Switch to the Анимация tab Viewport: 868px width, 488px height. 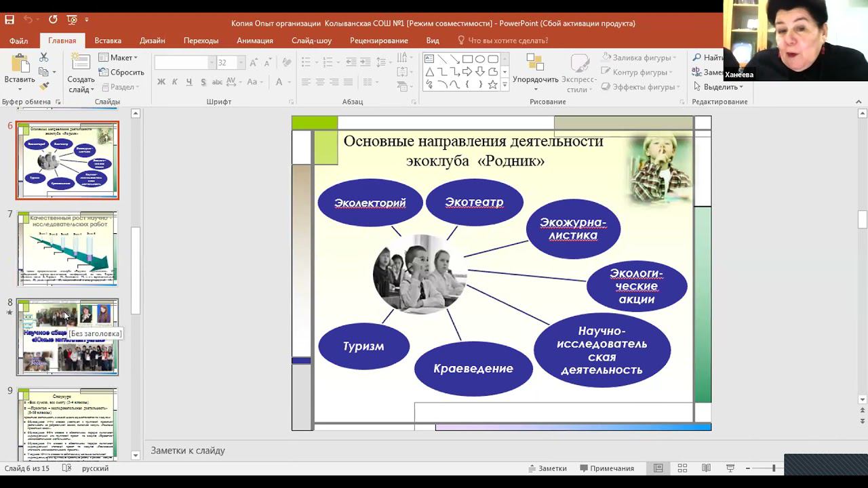coord(254,41)
